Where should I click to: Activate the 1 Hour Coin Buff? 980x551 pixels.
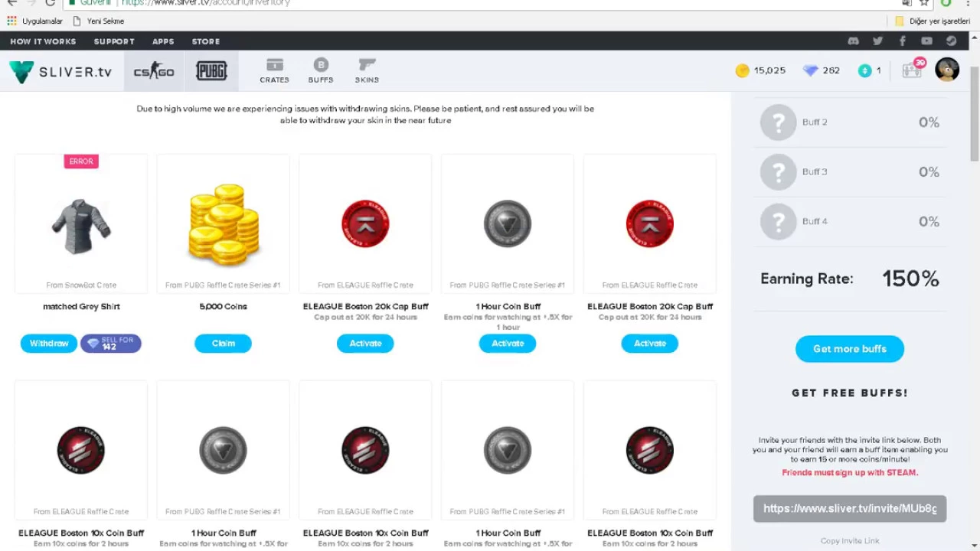click(508, 344)
